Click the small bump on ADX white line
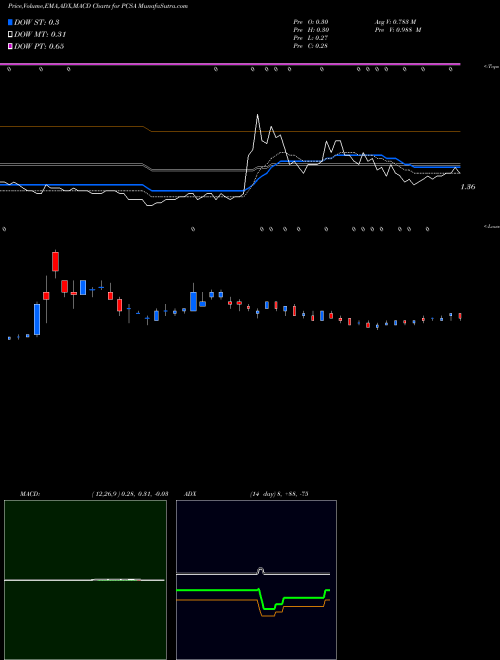Viewport: 500px width, 660px height. pos(260,570)
